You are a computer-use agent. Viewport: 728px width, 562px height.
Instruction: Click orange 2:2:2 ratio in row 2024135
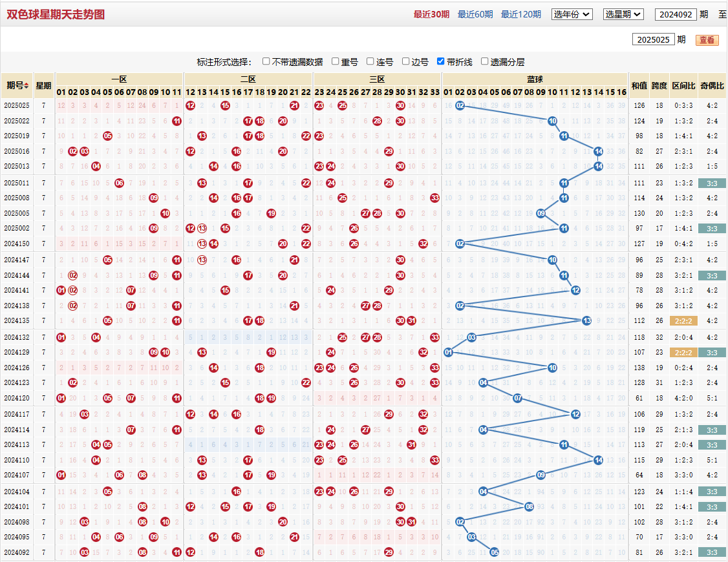click(x=683, y=321)
